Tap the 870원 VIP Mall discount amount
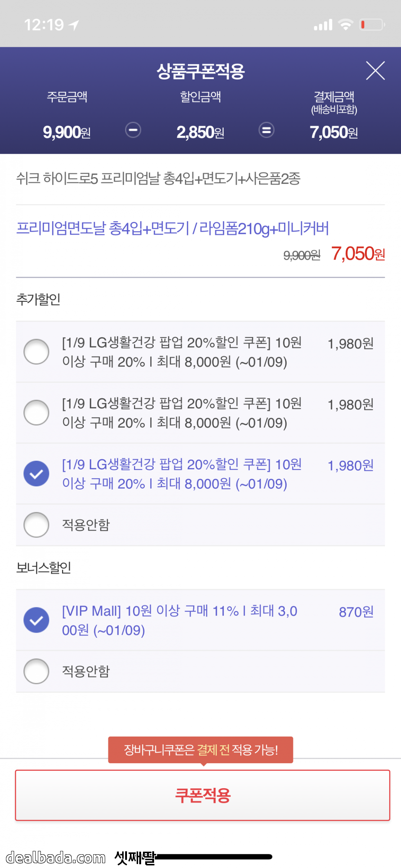 click(356, 612)
